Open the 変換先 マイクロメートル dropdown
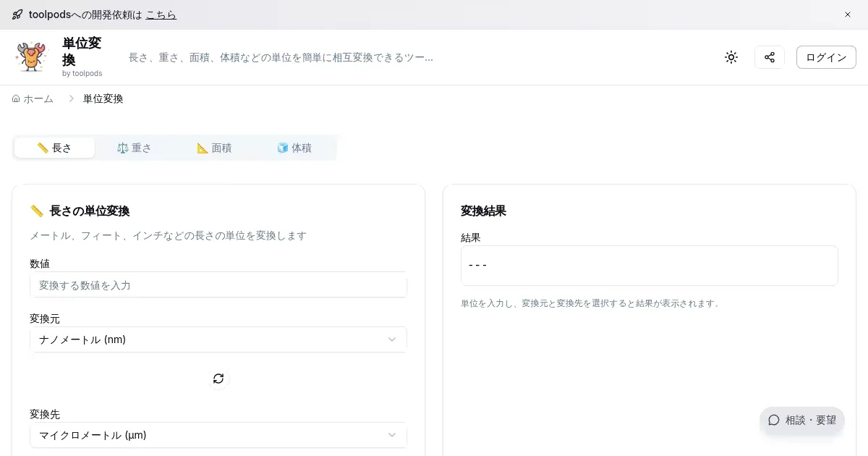Viewport: 868px width, 456px height. pyautogui.click(x=218, y=435)
